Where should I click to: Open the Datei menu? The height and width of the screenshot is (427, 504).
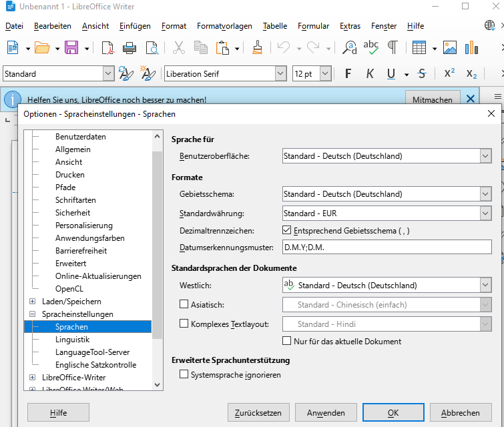(x=14, y=26)
